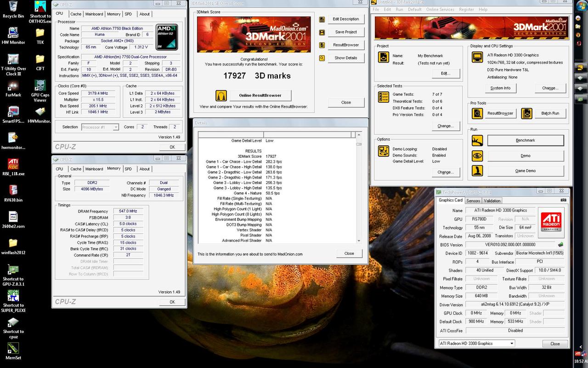Click the camera screenshot icon in GPU-Z
The height and width of the screenshot is (368, 588).
563,200
